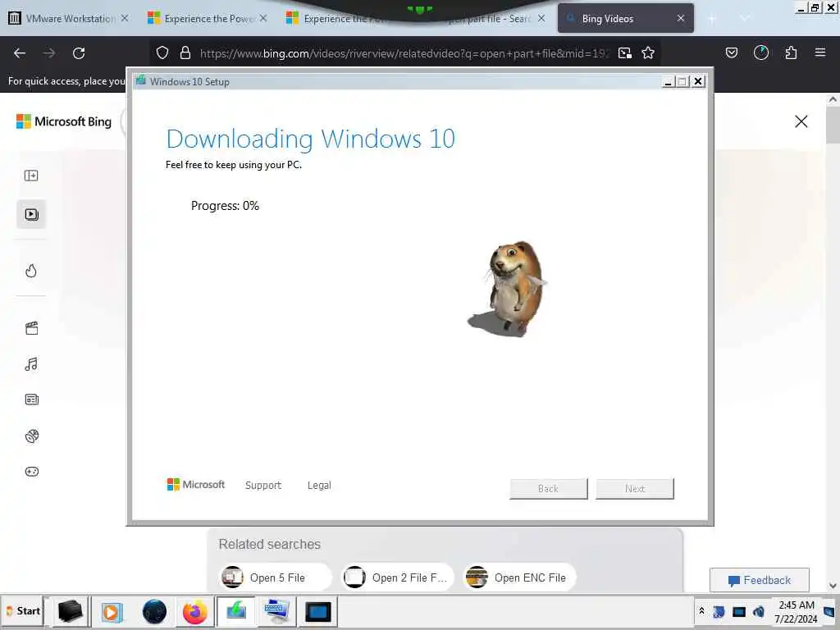This screenshot has height=630, width=840.
Task: Open the music note sidebar icon
Action: [x=31, y=364]
